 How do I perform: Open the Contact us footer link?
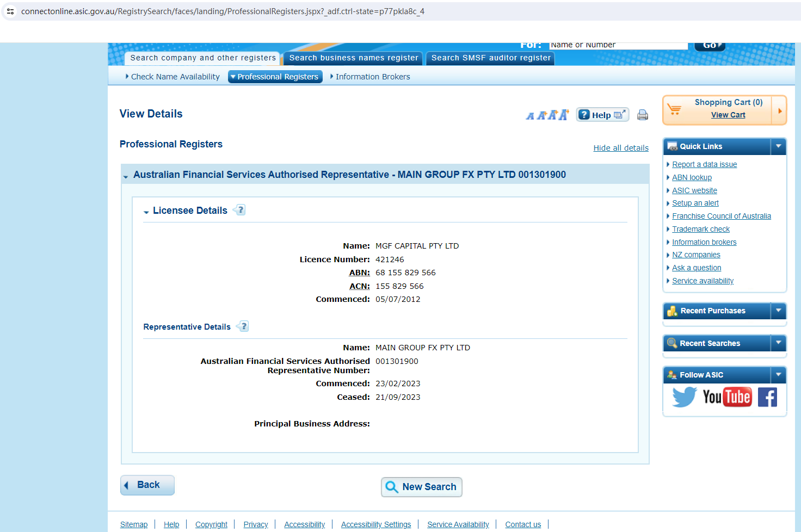tap(523, 524)
